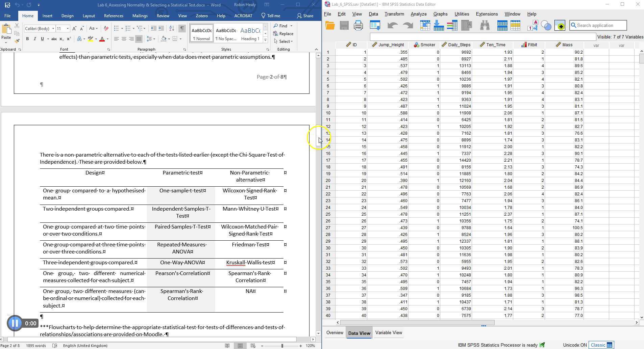Click the Clear All Formatting eraser icon
The width and height of the screenshot is (644, 349).
point(106,28)
